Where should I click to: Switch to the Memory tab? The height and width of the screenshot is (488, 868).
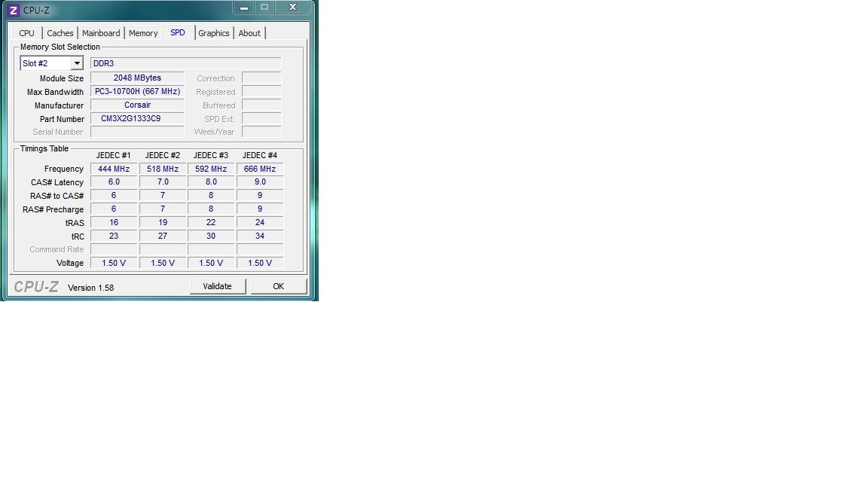coord(143,33)
